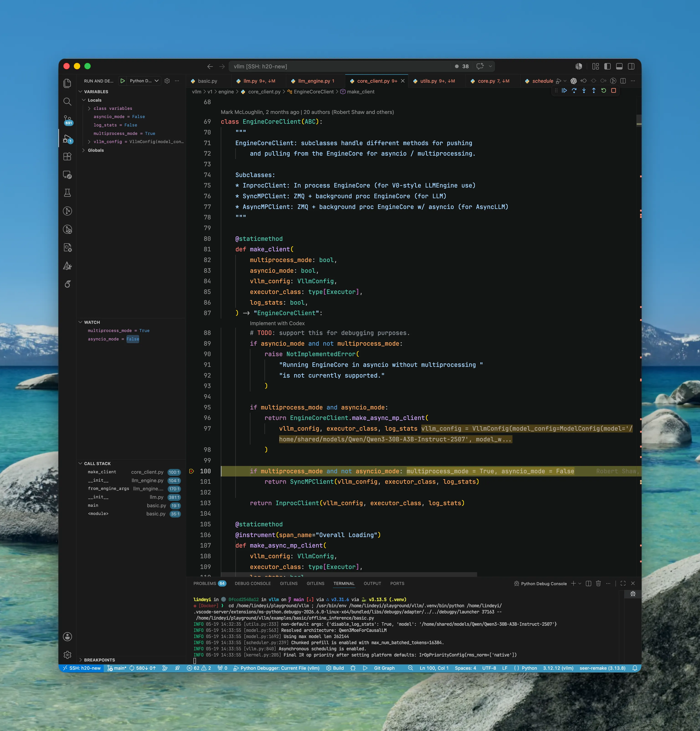
Task: Click SSH: h20-new remote indicator
Action: (x=82, y=668)
